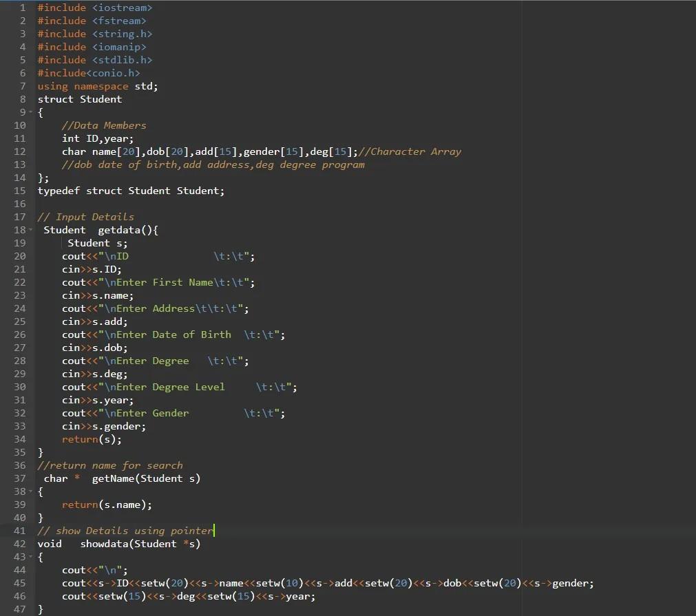Click the text '#include <iostream>'
The image size is (696, 616).
tap(95, 8)
